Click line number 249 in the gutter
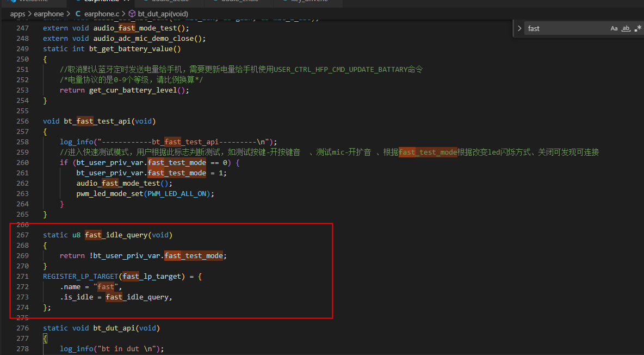The height and width of the screenshot is (355, 644). 23,48
